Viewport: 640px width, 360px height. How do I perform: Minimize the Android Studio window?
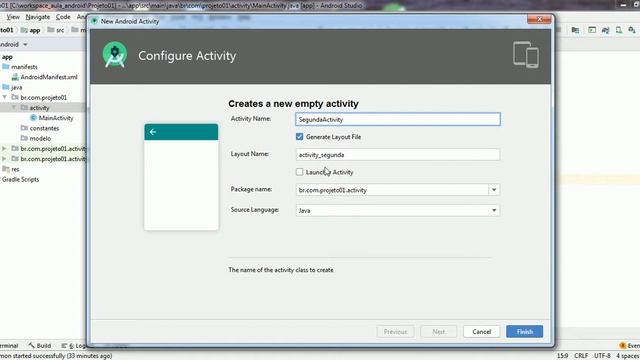[623, 5]
